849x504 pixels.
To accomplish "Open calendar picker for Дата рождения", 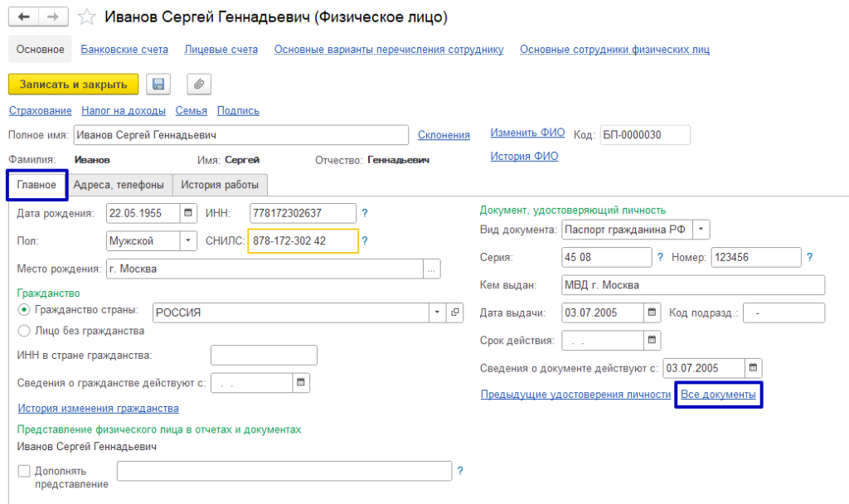I will pyautogui.click(x=189, y=213).
